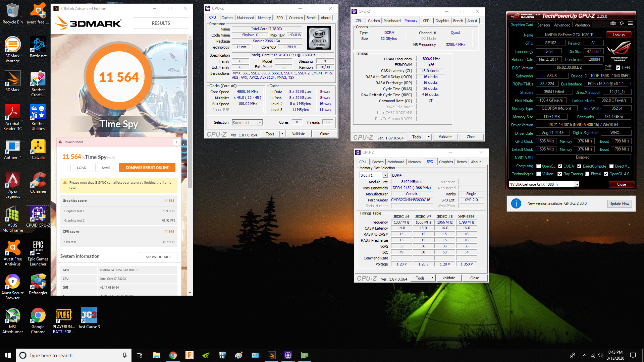Click RESULTS button in 3DMark header

coord(161,23)
